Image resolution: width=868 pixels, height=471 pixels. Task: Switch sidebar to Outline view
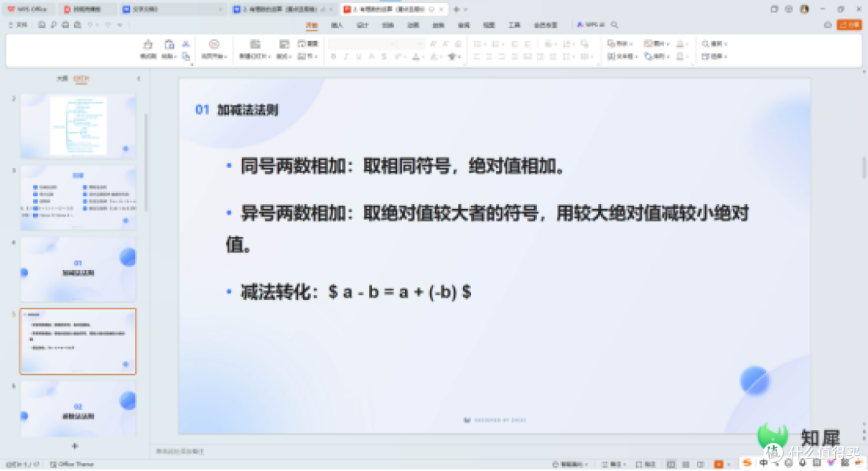click(62, 79)
